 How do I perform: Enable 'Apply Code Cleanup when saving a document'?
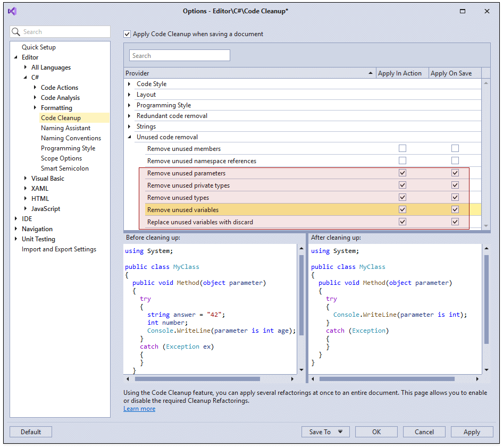(x=127, y=33)
